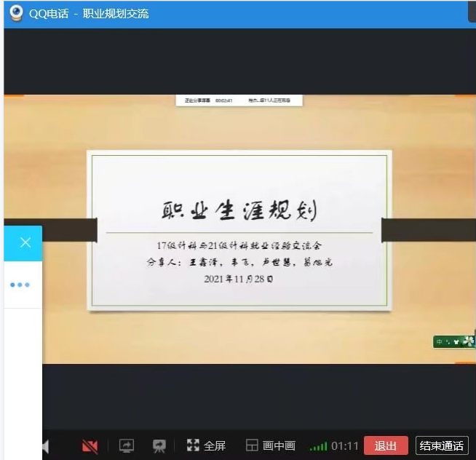Screen dimensions: 476x460
Task: Click the 职业规划交流 window title
Action: coord(116,13)
